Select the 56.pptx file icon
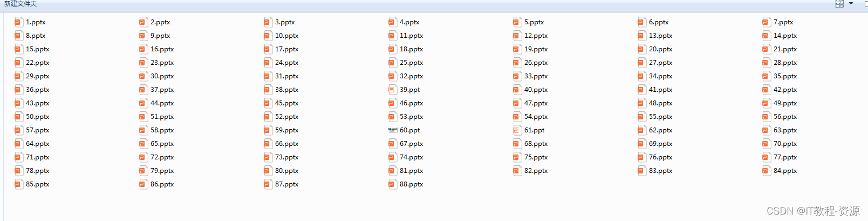Viewport: 868px width, 221px height. (x=766, y=117)
